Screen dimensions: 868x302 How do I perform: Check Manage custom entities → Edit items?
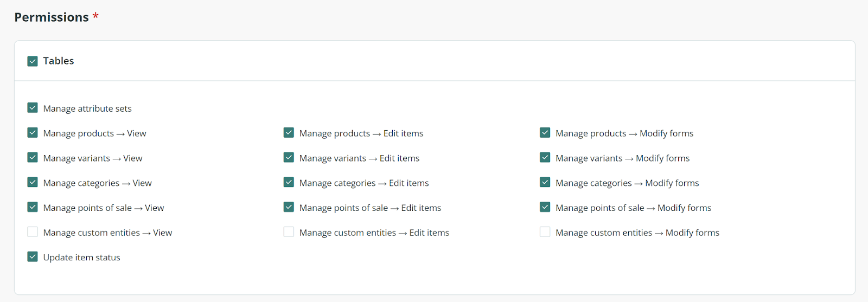[x=289, y=232]
